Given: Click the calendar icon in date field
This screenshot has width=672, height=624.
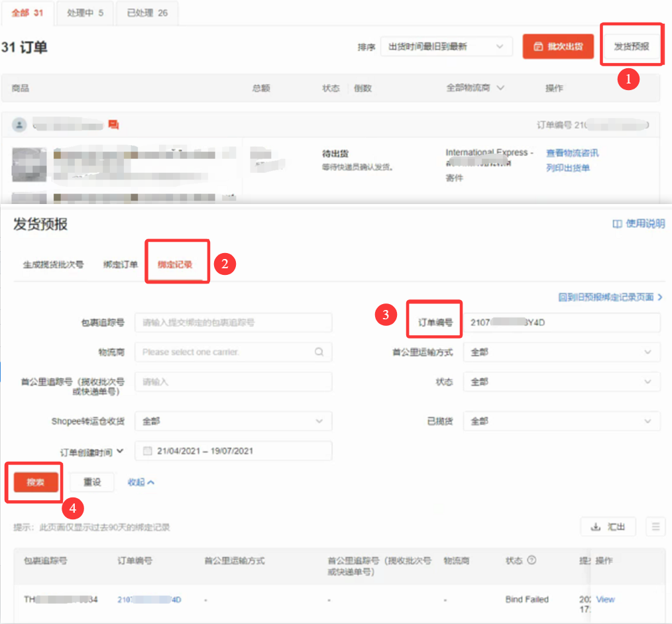Looking at the screenshot, I should (x=147, y=451).
